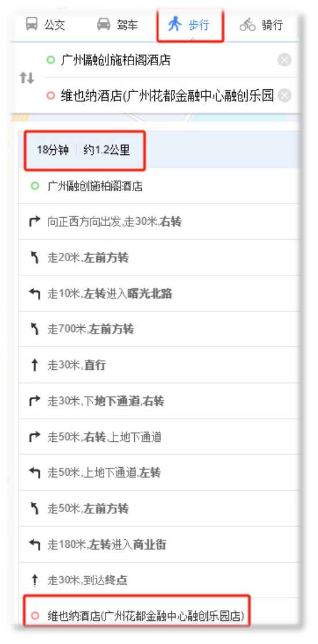Viewport: 318px width, 644px height.
Task: Select step 走10米,左转进入曙光北路
Action: [158, 294]
